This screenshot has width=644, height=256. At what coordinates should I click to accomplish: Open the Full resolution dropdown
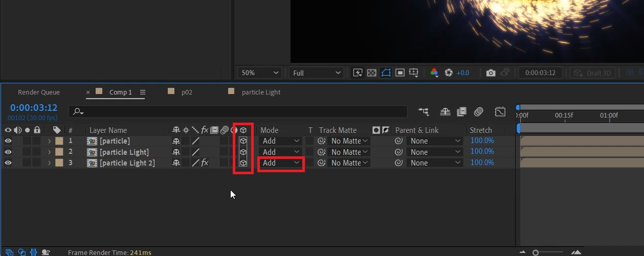pyautogui.click(x=316, y=73)
